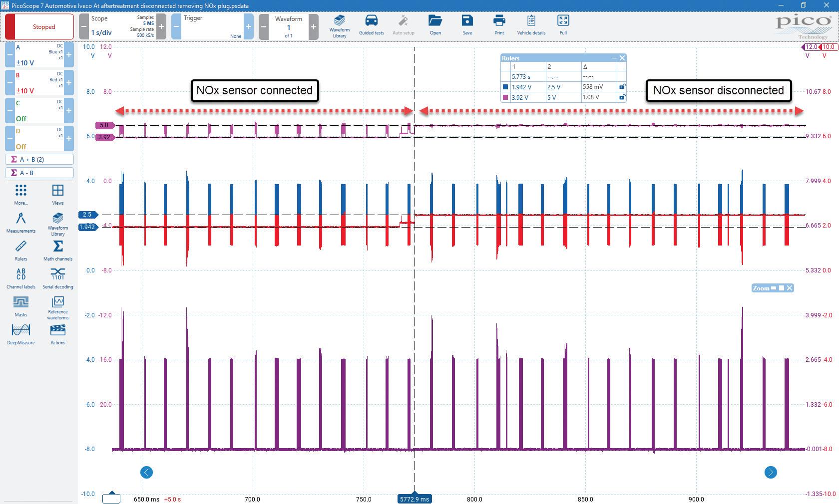The width and height of the screenshot is (839, 504).
Task: Click the 2.5 voltage ruler handle
Action: pyautogui.click(x=88, y=215)
